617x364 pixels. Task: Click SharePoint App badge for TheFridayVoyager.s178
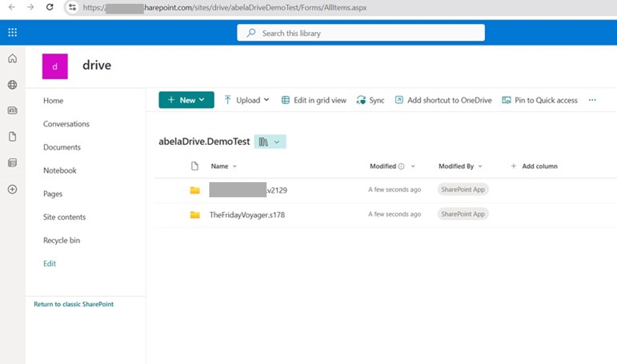tap(463, 214)
